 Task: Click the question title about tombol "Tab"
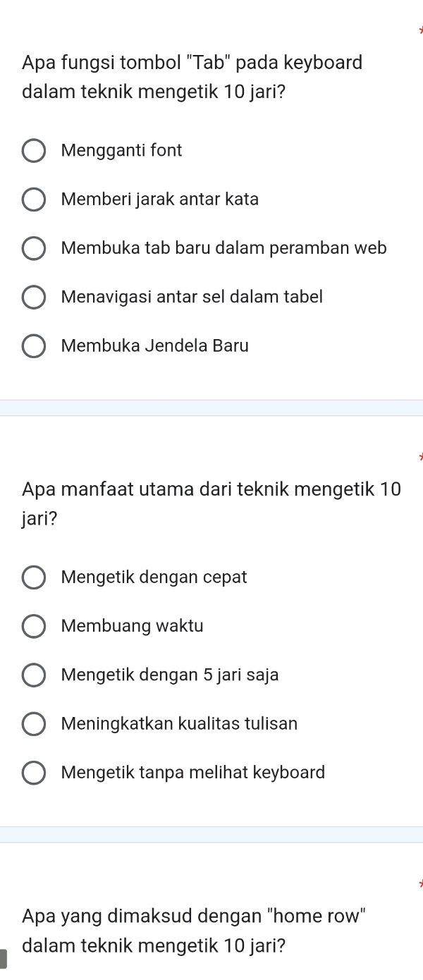click(x=192, y=77)
